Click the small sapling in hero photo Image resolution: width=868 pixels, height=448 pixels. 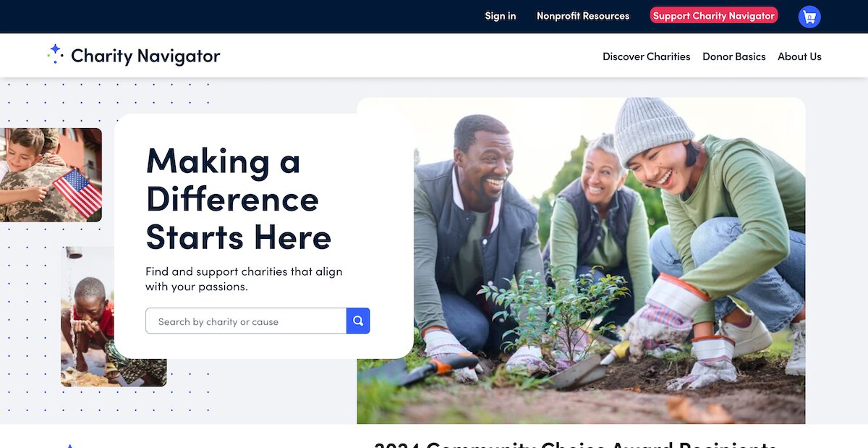(553, 311)
